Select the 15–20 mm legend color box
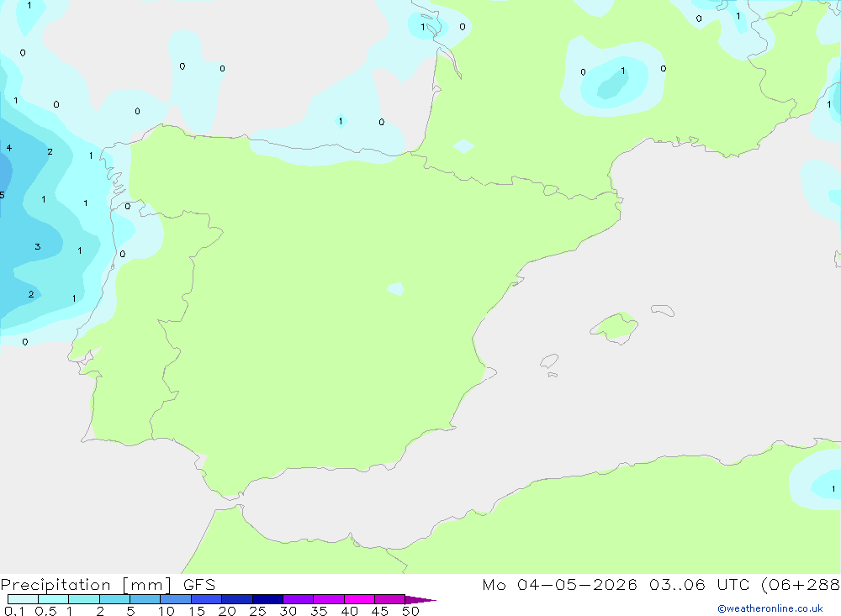This screenshot has width=841, height=616. [x=207, y=599]
